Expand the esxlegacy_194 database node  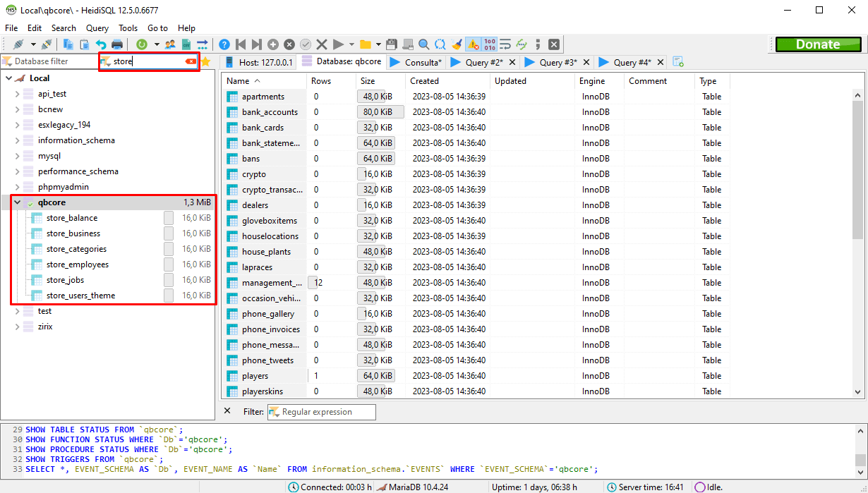tap(18, 125)
